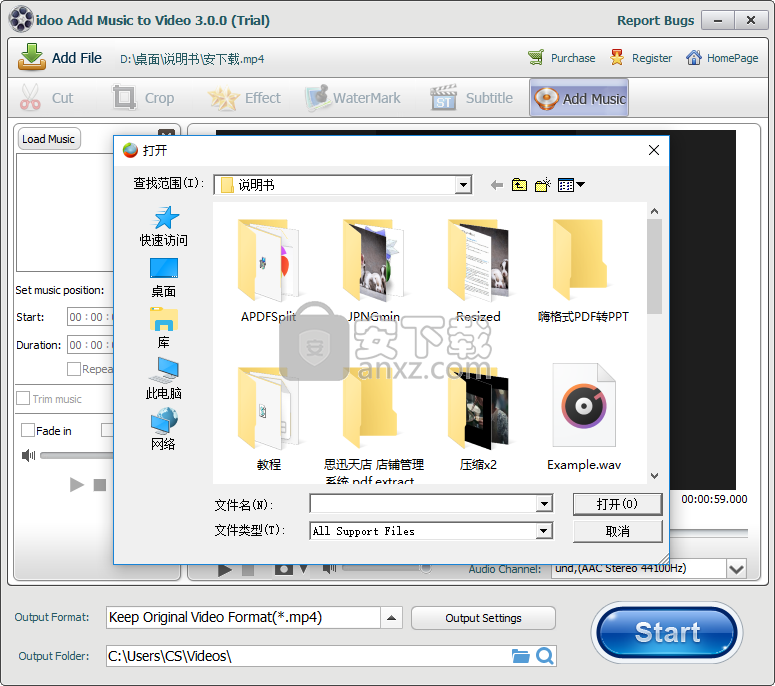Go back using dialog back arrow
This screenshot has width=775, height=686.
[497, 185]
